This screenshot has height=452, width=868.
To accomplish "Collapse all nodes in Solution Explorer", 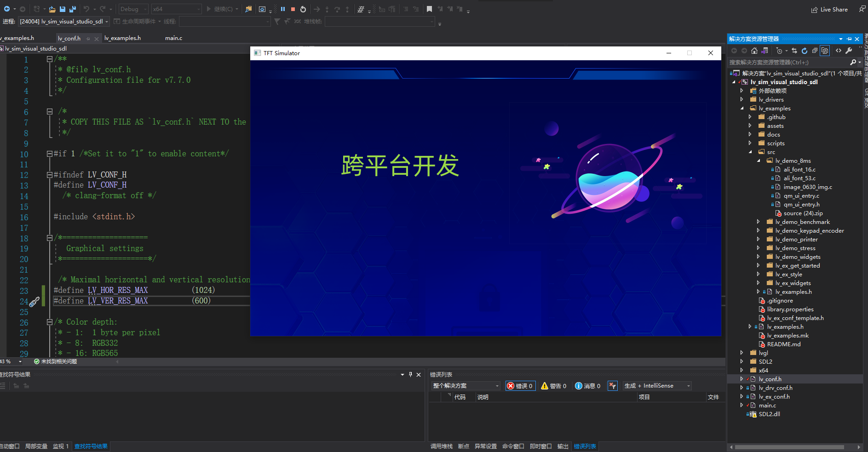I will pos(815,51).
